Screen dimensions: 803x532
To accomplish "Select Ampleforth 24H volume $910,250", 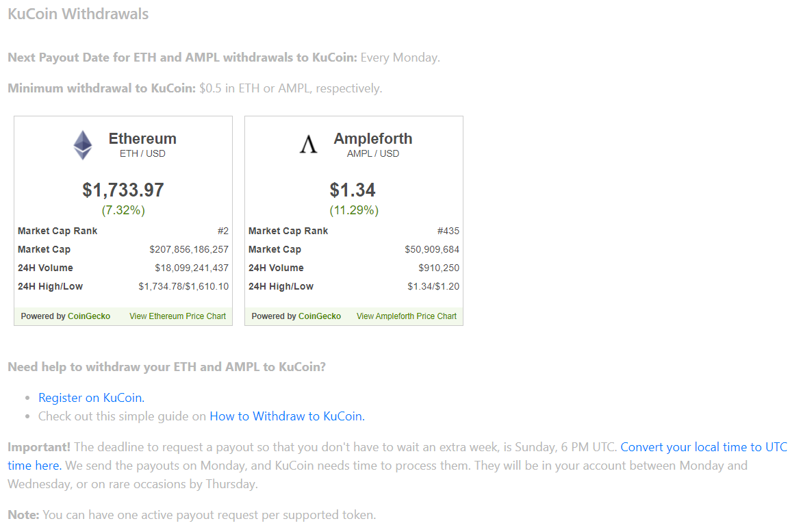I will [439, 268].
